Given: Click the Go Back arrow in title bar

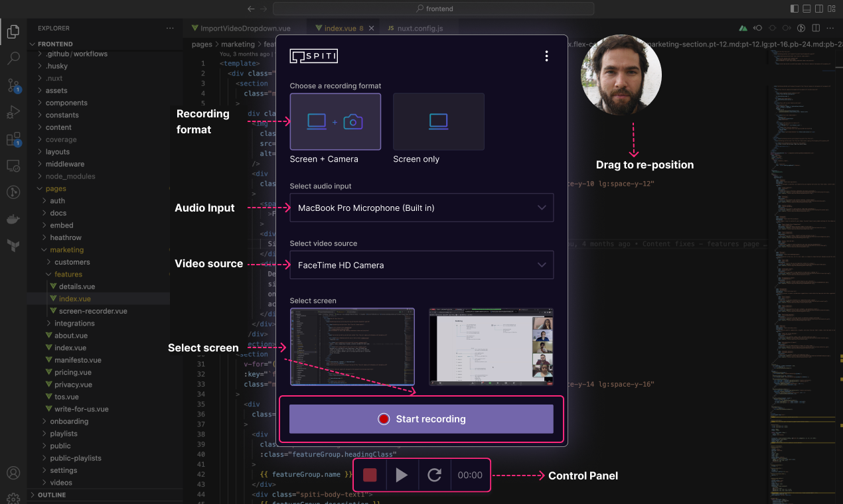Looking at the screenshot, I should coord(250,9).
